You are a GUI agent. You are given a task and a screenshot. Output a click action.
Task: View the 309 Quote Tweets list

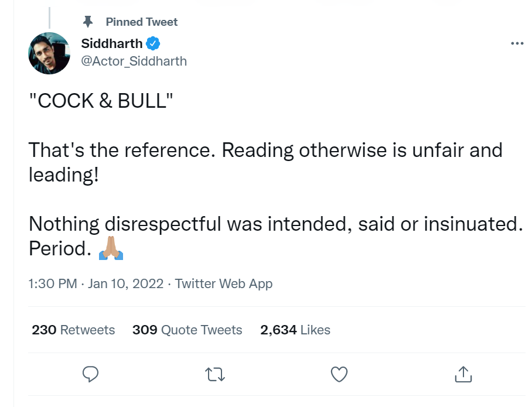[x=187, y=330]
